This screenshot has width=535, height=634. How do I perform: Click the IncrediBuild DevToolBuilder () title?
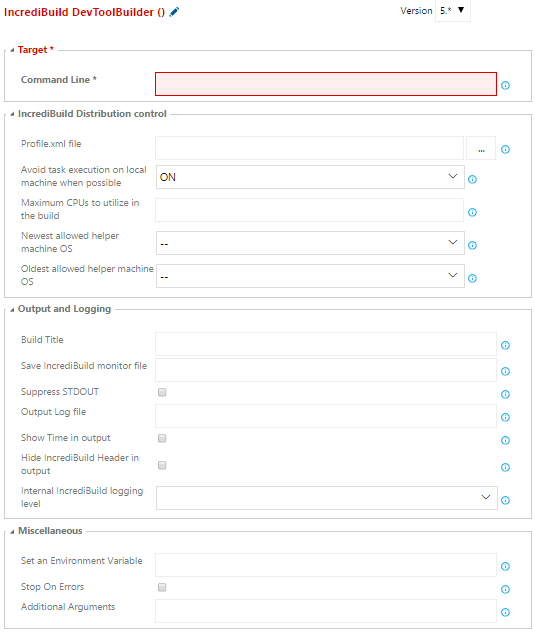point(84,12)
